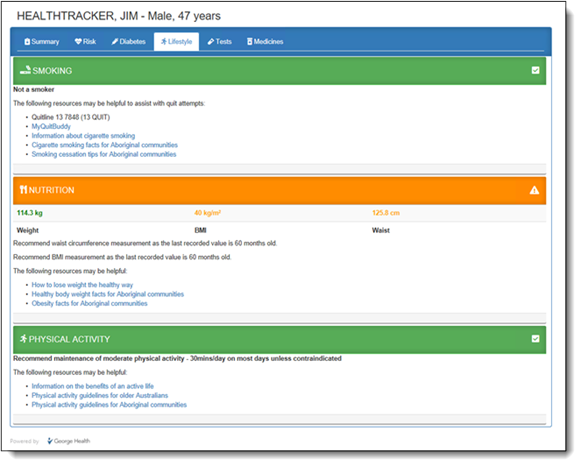Open the Medicines tab
This screenshot has width=582, height=467.
(x=265, y=42)
